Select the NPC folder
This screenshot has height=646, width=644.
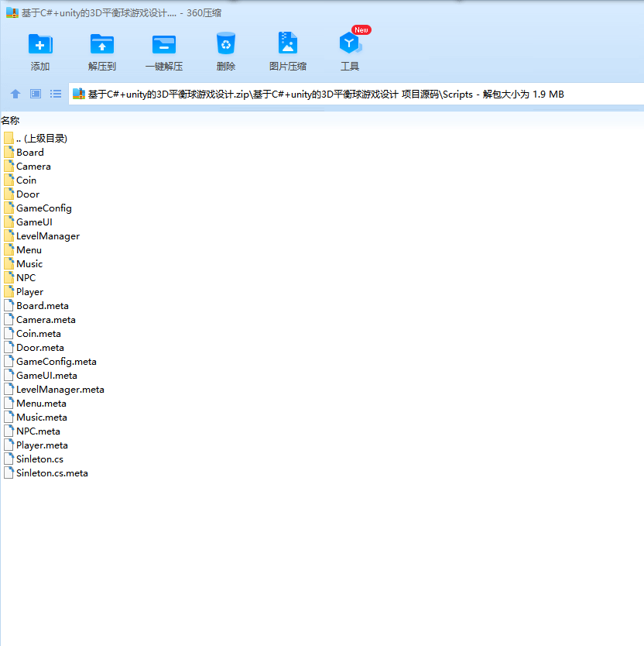coord(20,277)
